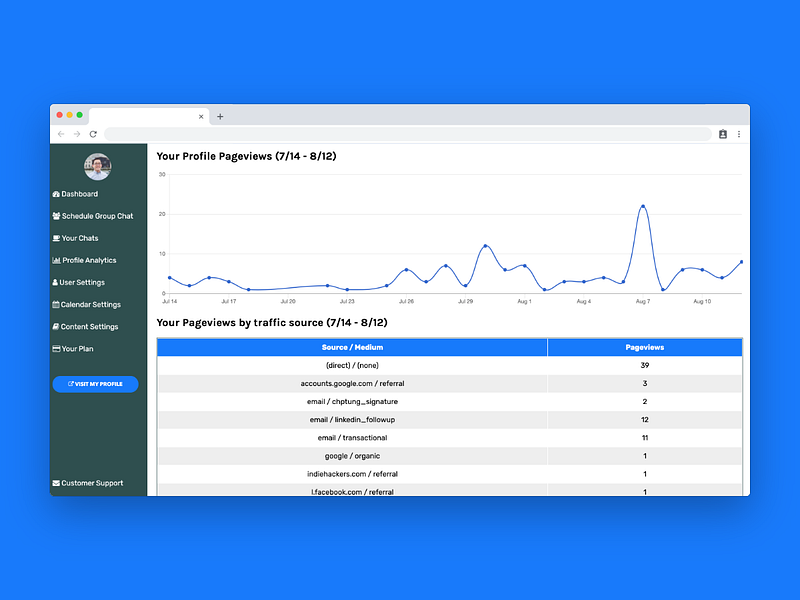Focus the browser address bar
This screenshot has height=600, width=800.
click(408, 134)
